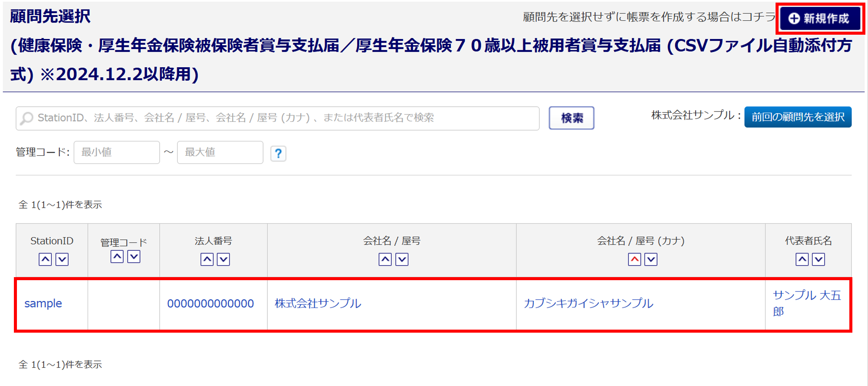Click the 管理コード 最大値 input
Viewport: 868px width, 386px height.
220,152
